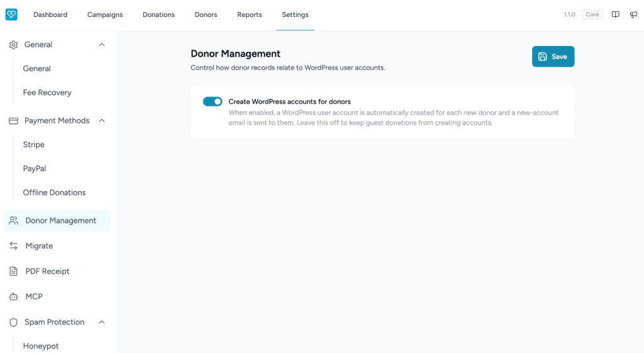Viewport: 644px width, 353px height.
Task: Open Honeypot spam settings
Action: click(41, 346)
